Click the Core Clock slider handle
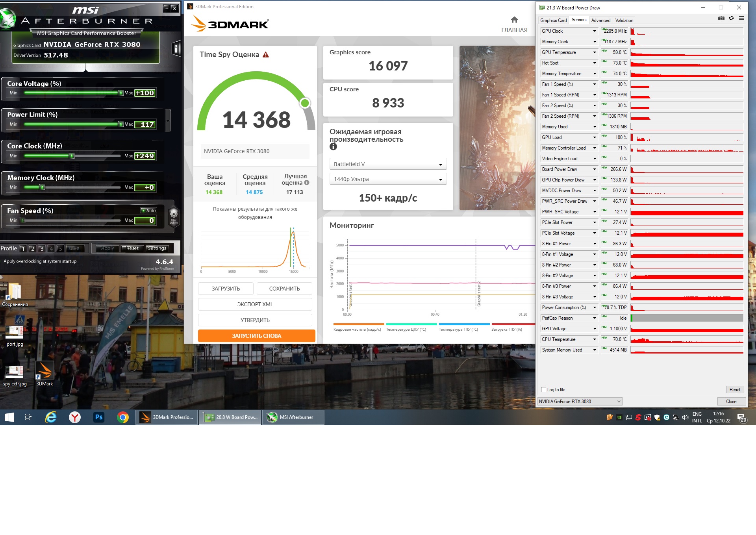Image resolution: width=756 pixels, height=535 pixels. pos(72,156)
